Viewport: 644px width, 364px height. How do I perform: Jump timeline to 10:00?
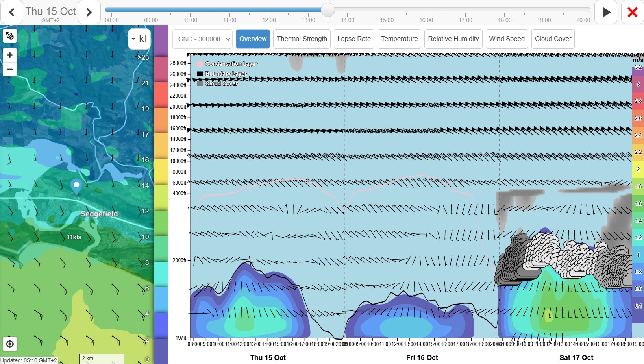pyautogui.click(x=190, y=20)
